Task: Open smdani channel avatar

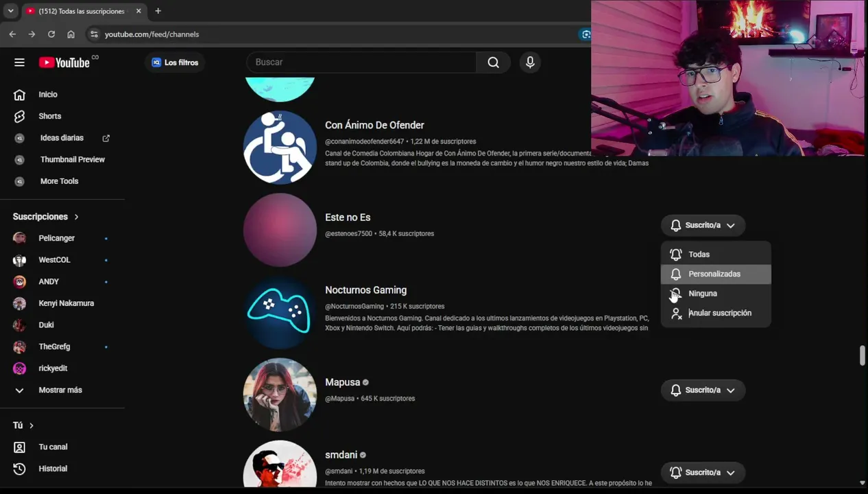Action: pyautogui.click(x=280, y=464)
